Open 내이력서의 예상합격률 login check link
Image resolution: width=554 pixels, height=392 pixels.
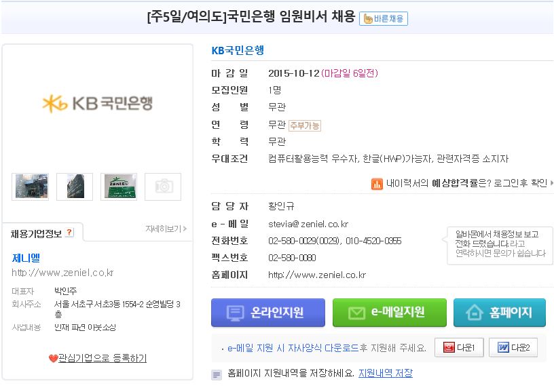[466, 182]
